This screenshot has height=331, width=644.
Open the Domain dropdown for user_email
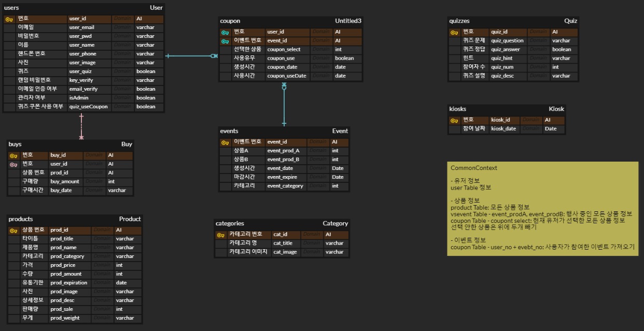click(x=123, y=27)
